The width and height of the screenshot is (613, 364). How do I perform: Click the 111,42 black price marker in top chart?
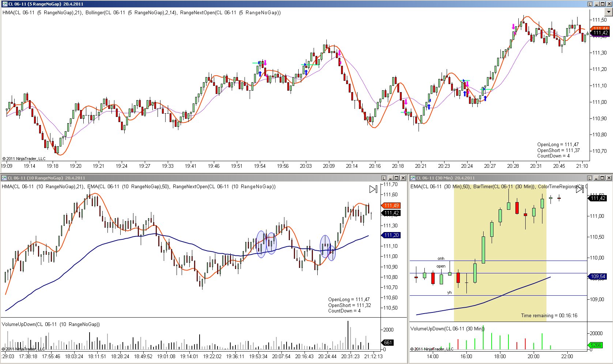point(600,33)
